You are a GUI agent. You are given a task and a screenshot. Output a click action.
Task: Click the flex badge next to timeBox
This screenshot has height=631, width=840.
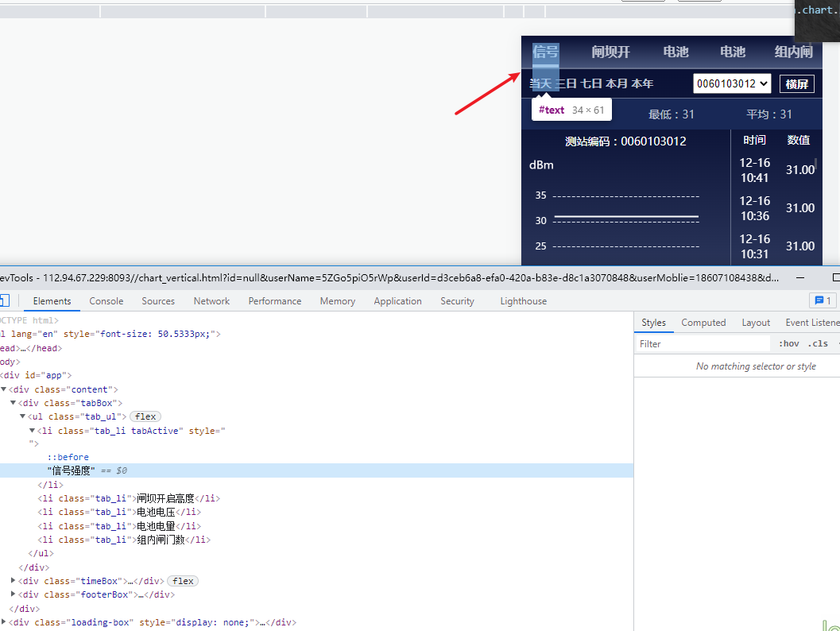coord(183,581)
